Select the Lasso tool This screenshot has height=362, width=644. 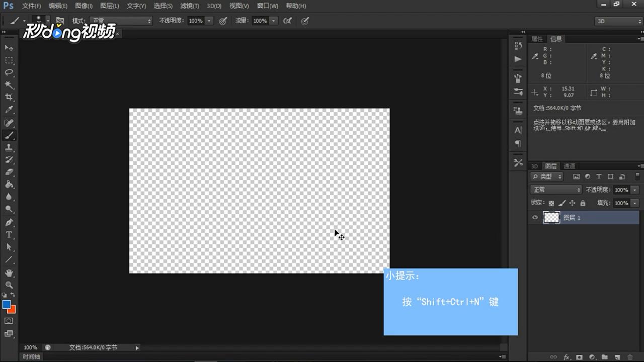(x=9, y=72)
